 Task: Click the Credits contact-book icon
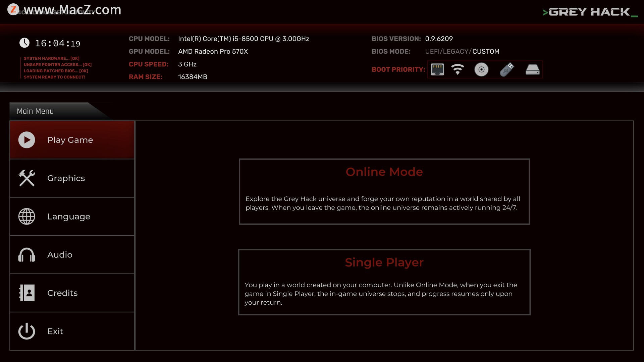(26, 293)
